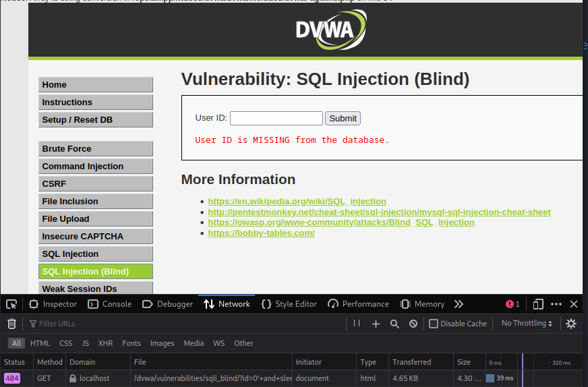Image resolution: width=588 pixels, height=387 pixels.
Task: Clear network log with trash icon
Action: (11, 324)
